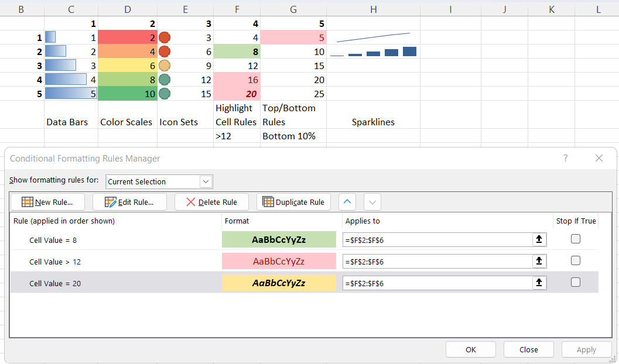619x364 pixels.
Task: Select column F header
Action: tap(237, 9)
